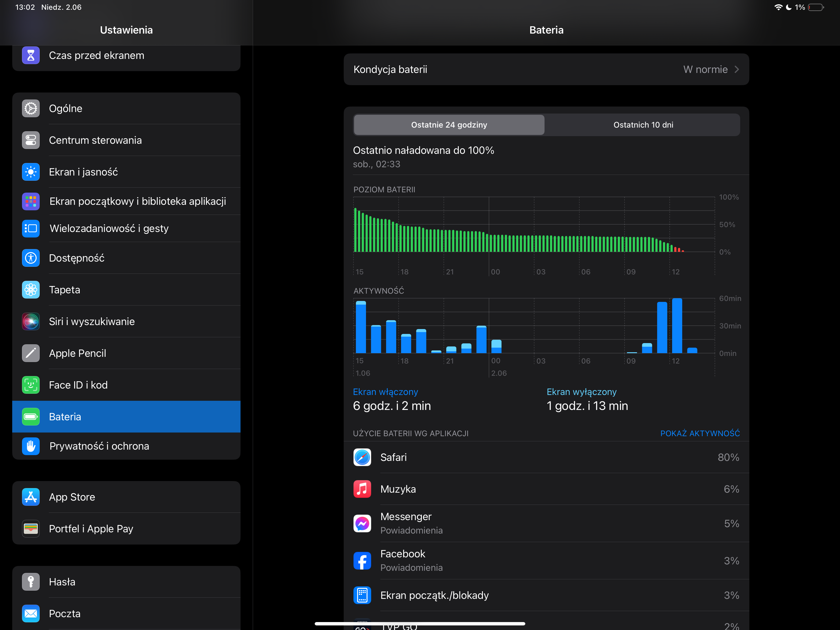Open Centrum sterowania settings row
Viewport: 840px width, 630px height.
coord(126,140)
